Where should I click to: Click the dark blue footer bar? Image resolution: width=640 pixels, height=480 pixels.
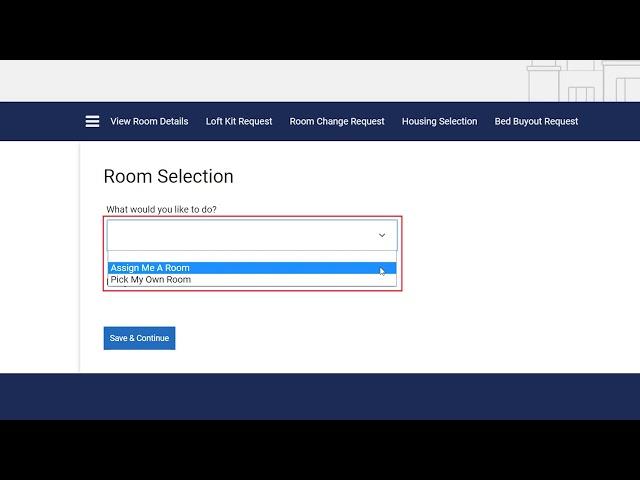(x=320, y=396)
